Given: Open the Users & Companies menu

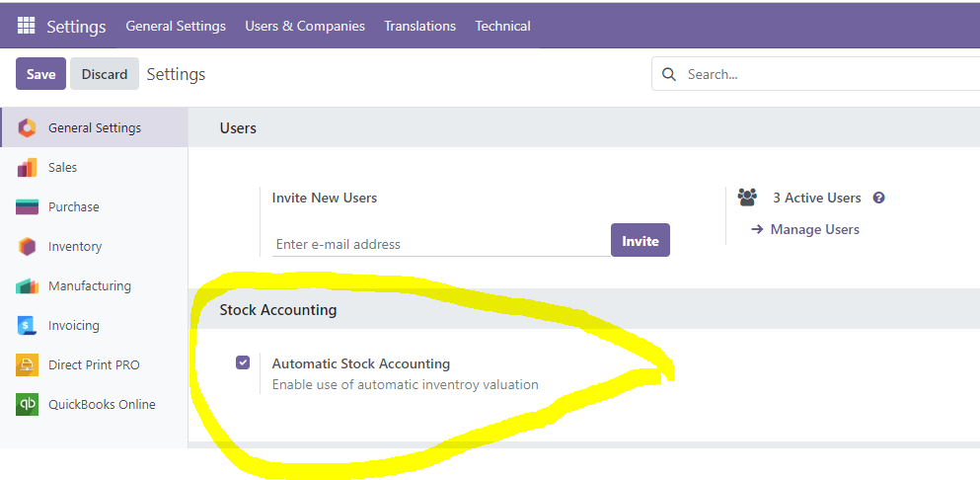Looking at the screenshot, I should click(x=305, y=26).
